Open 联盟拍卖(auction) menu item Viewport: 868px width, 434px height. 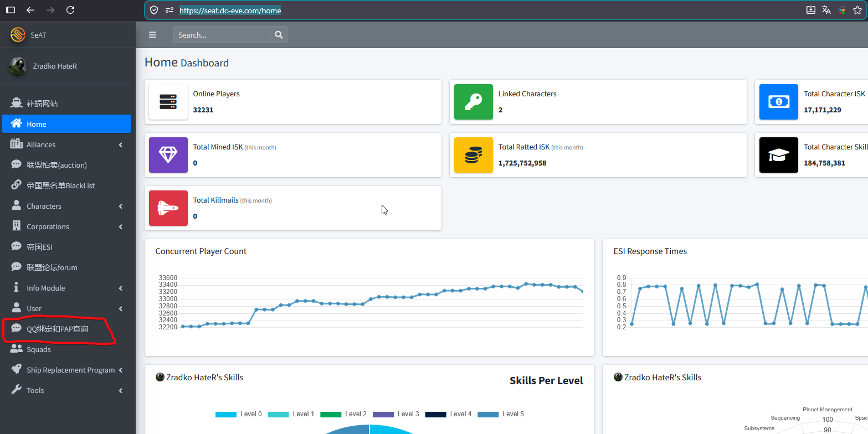(66, 165)
